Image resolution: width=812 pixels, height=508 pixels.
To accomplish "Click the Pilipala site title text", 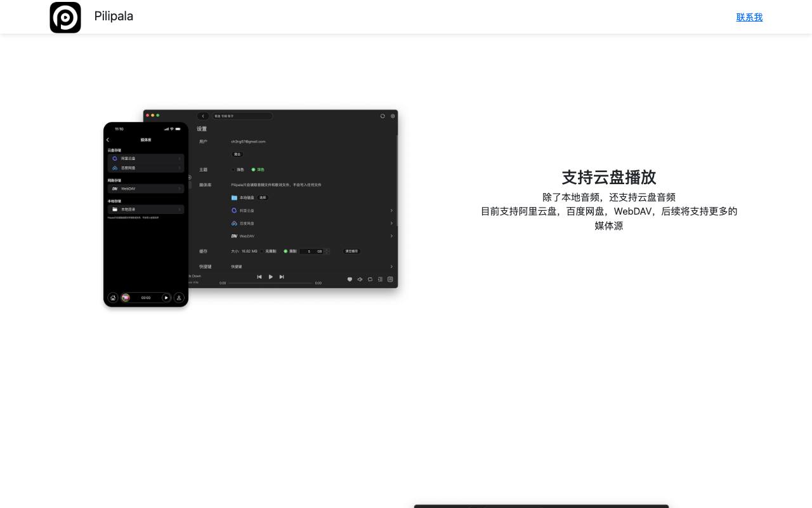I will click(114, 16).
